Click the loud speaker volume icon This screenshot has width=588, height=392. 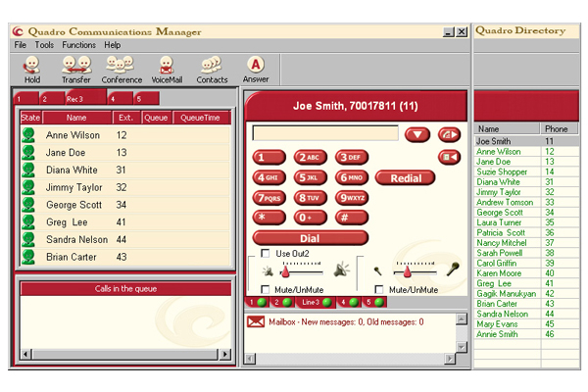(341, 270)
